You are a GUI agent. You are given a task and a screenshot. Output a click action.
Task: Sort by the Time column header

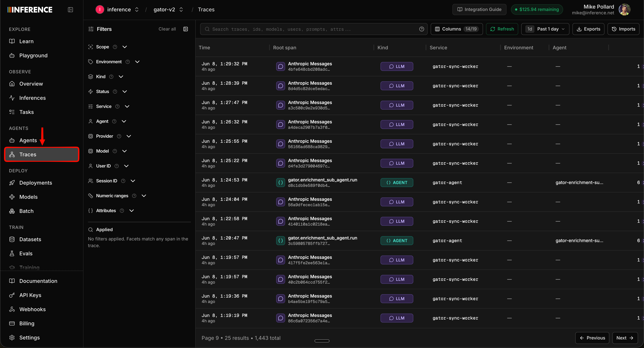204,47
